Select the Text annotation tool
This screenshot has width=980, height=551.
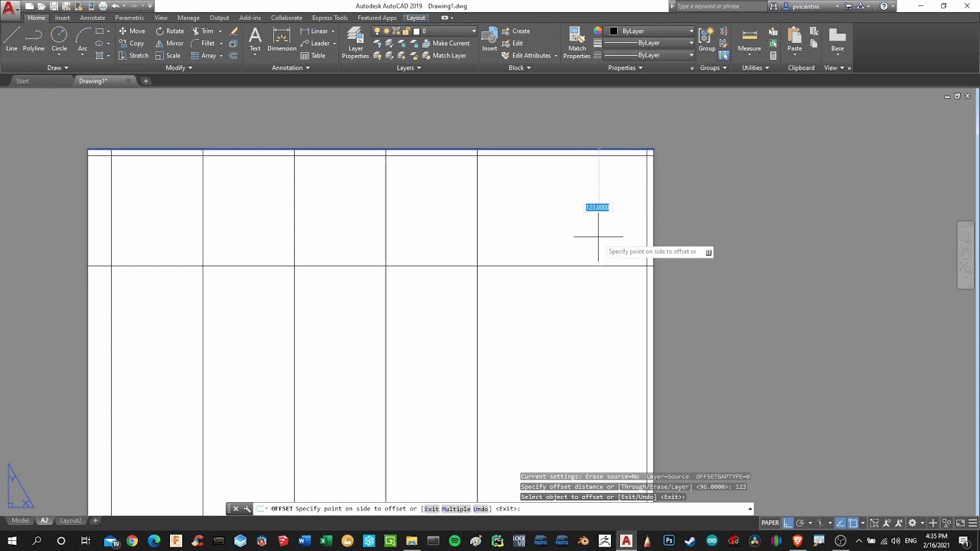pos(255,39)
